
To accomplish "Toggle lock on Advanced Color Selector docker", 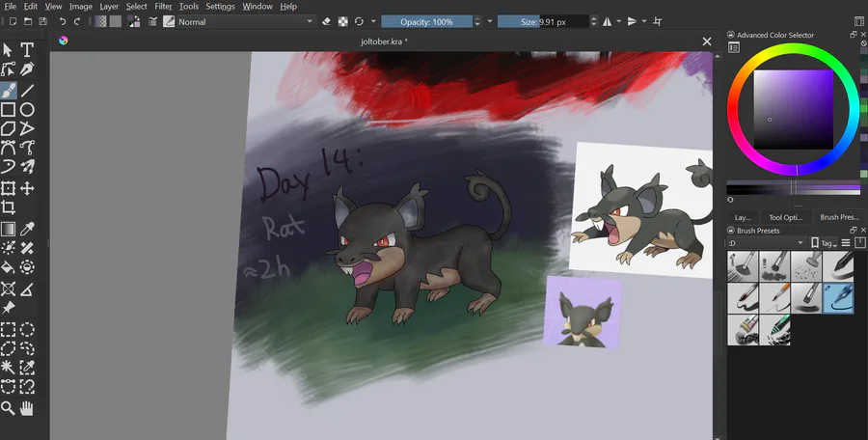I will pyautogui.click(x=731, y=35).
